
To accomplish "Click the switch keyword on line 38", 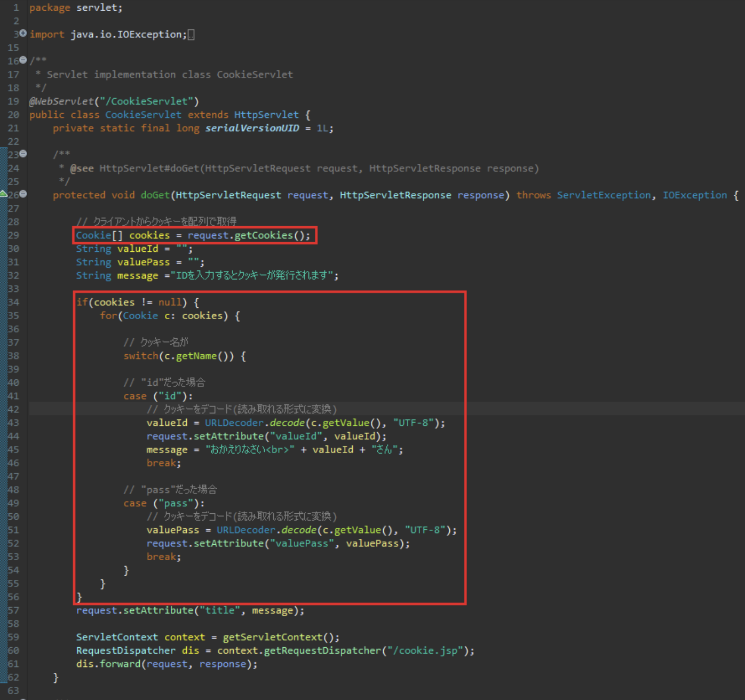I will [x=141, y=356].
